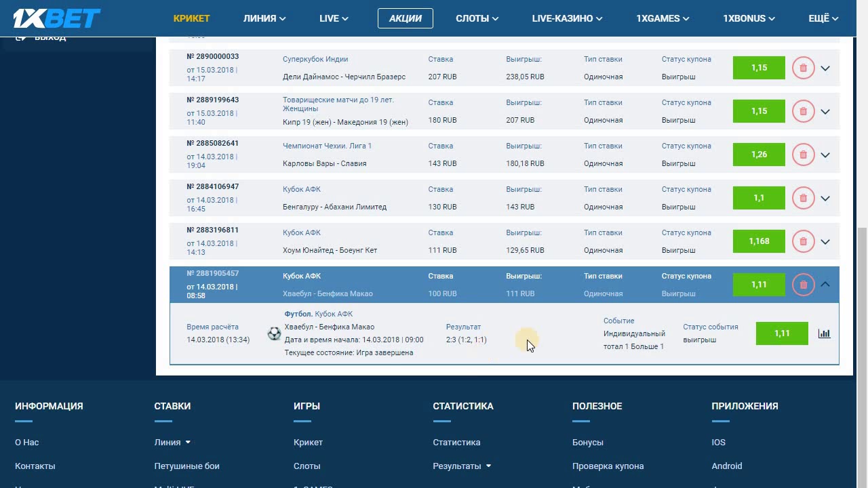Click the 1,11 odds button in highlighted coupon row

759,285
